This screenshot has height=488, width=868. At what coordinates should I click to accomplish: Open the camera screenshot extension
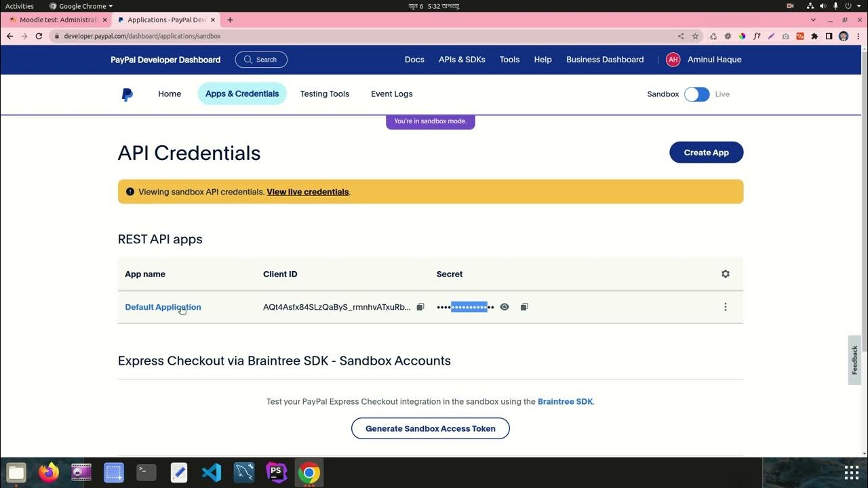point(785,36)
